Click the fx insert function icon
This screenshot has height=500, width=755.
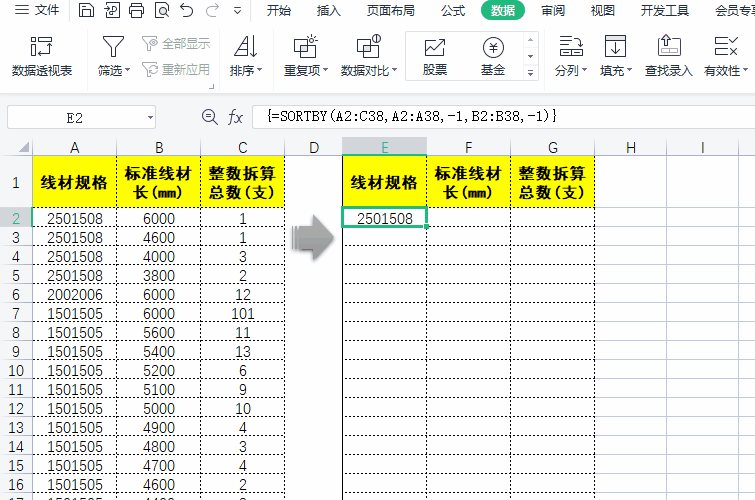[x=235, y=117]
